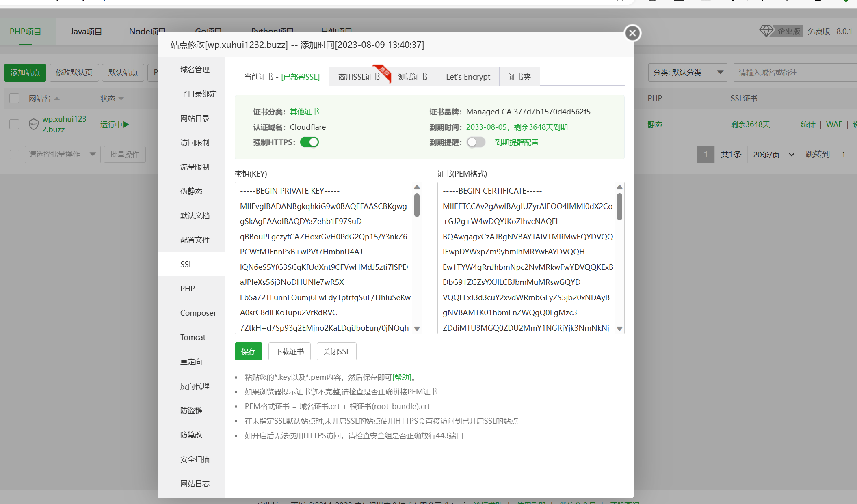This screenshot has height=504, width=857.
Task: Click the green 保存 button
Action: pyautogui.click(x=249, y=351)
